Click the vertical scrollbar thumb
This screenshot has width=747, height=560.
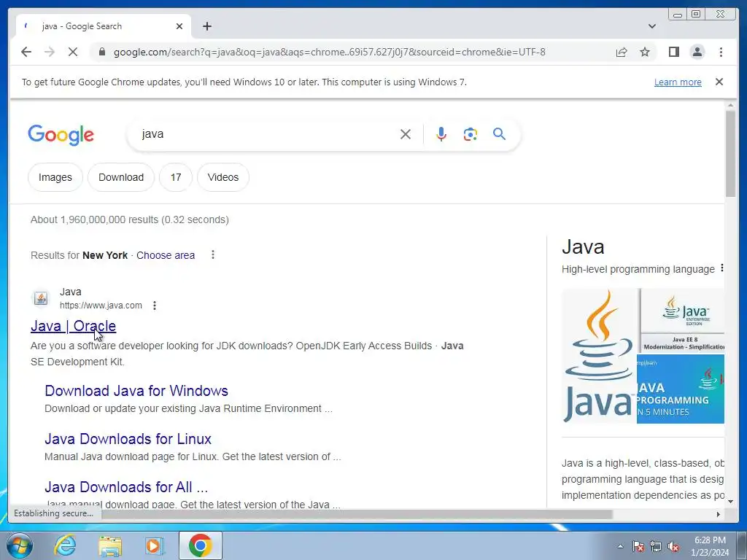[730, 153]
